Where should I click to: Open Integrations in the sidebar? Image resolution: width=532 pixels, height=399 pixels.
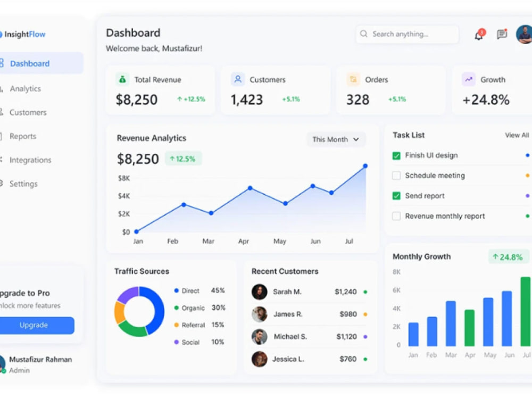[30, 160]
